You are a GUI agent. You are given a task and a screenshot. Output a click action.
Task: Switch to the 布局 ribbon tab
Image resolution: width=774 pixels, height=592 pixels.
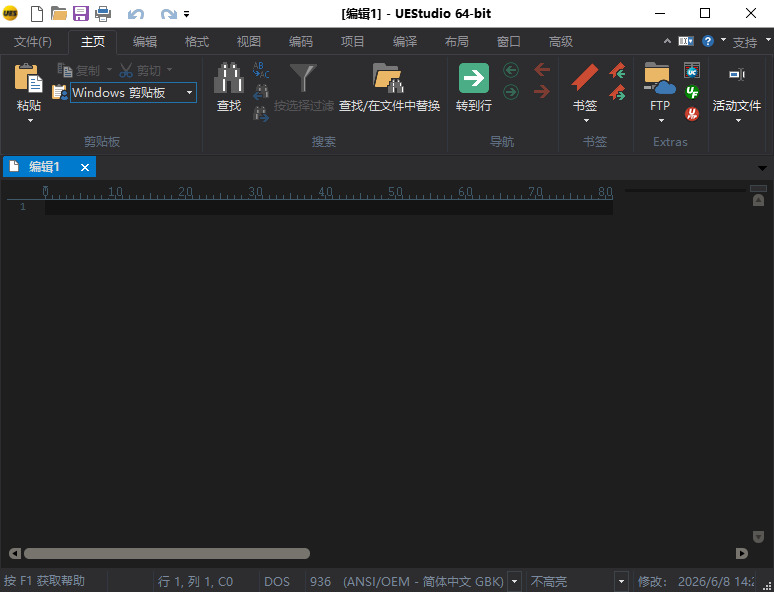click(457, 41)
